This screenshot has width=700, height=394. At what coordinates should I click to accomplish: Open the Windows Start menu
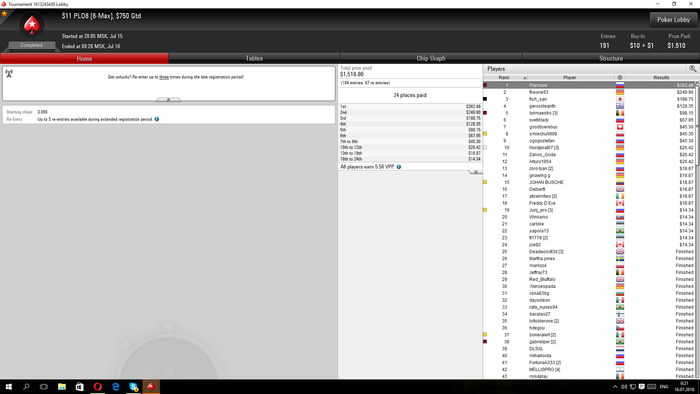(x=8, y=387)
